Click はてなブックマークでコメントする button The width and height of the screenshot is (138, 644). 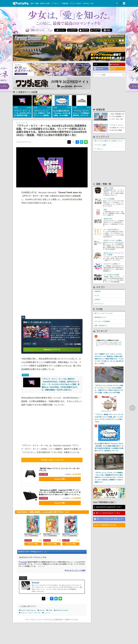pyautogui.click(x=33, y=557)
